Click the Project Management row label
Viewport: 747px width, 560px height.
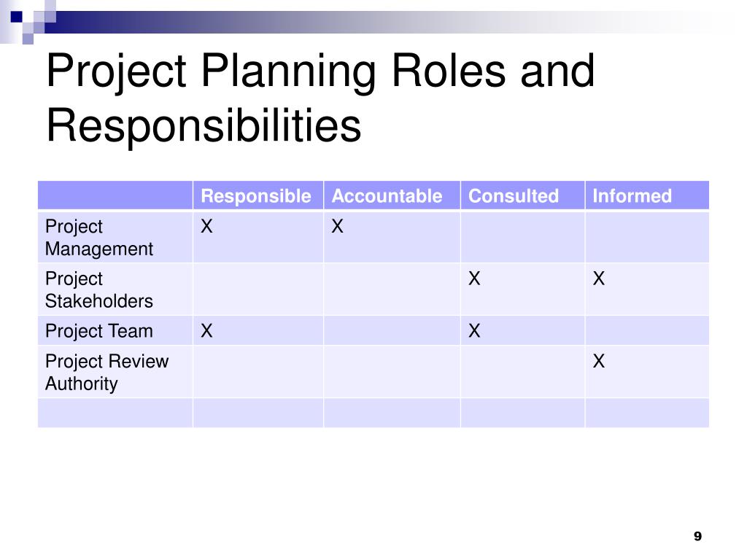99,238
